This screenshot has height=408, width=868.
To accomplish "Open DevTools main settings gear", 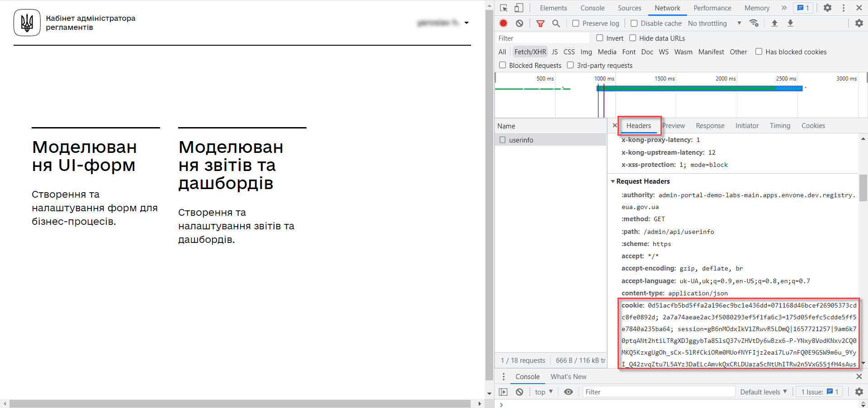I will [827, 8].
